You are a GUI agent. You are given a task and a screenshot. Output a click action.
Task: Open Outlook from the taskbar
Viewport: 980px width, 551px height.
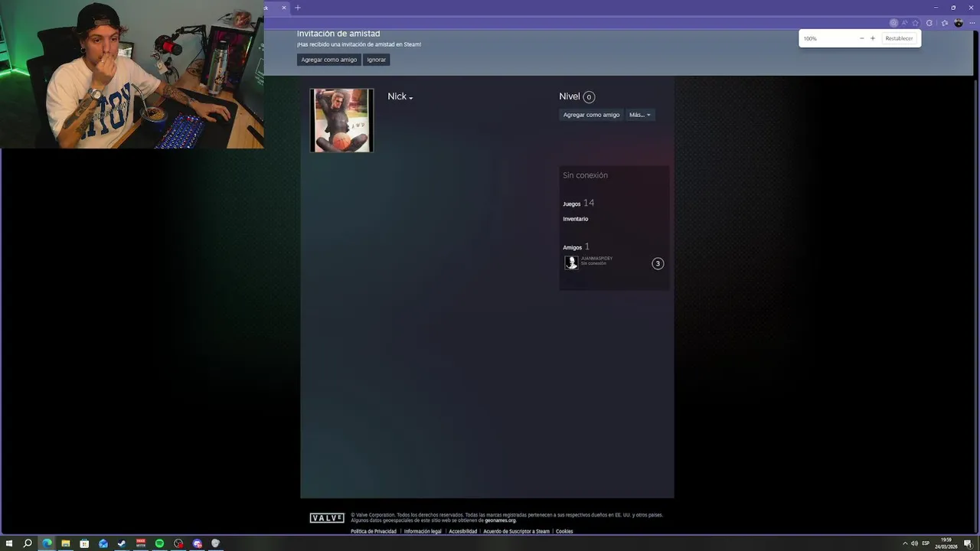pyautogui.click(x=103, y=543)
